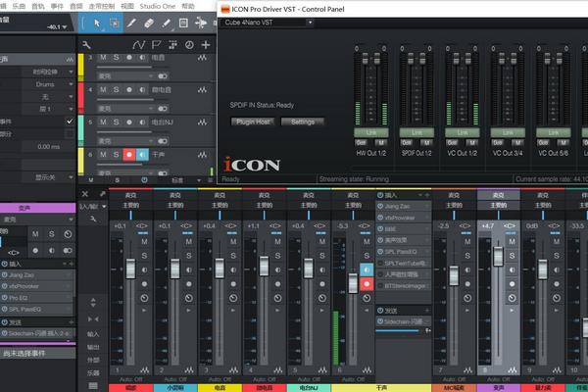Screen dimensions: 588x392
Task: Click the Settings button in ICON panel
Action: click(303, 122)
